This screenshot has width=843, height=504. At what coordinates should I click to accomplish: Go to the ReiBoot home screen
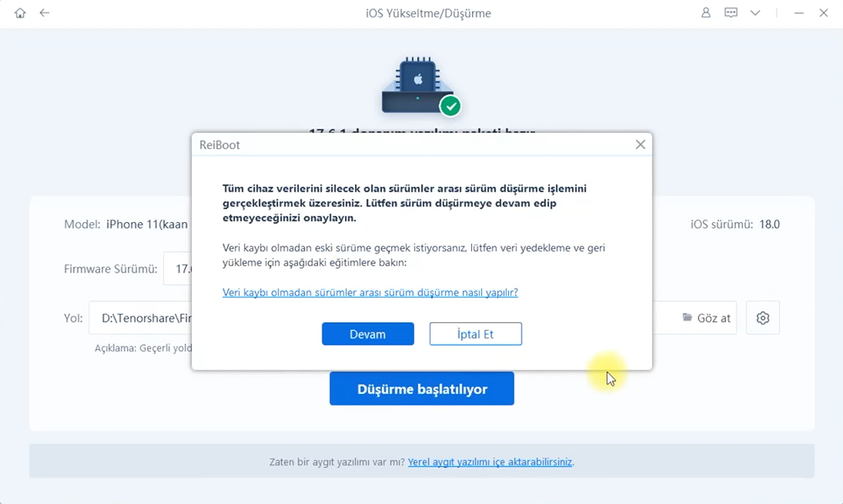tap(20, 13)
